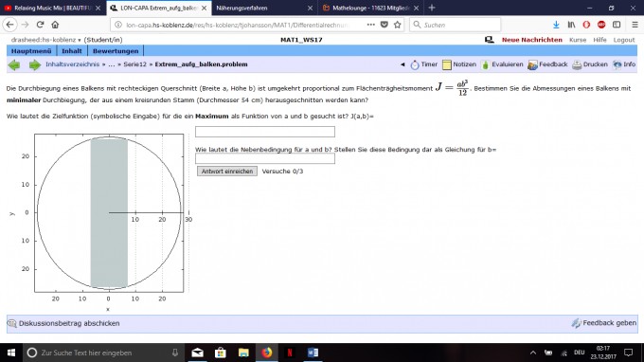Click the Logout link
Image resolution: width=644 pixels, height=362 pixels.
[624, 40]
